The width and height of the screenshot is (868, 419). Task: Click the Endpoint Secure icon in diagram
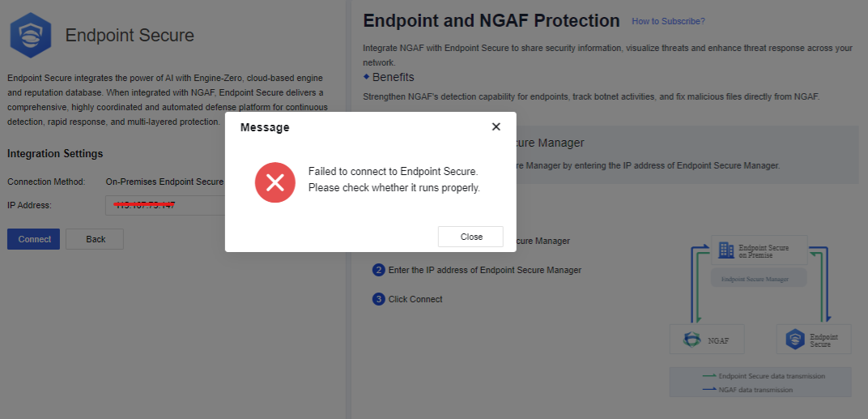(796, 340)
